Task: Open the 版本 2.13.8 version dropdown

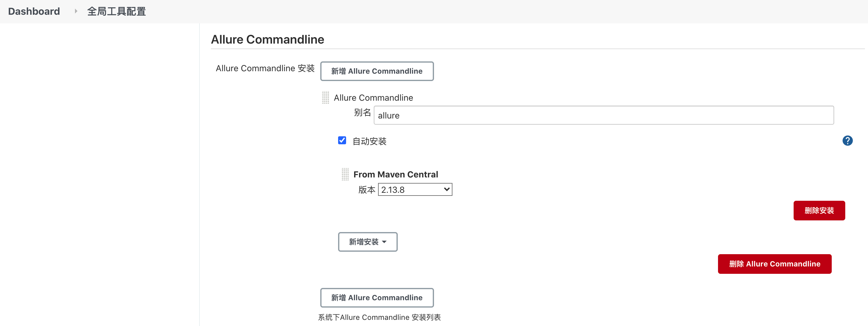Action: pyautogui.click(x=415, y=189)
